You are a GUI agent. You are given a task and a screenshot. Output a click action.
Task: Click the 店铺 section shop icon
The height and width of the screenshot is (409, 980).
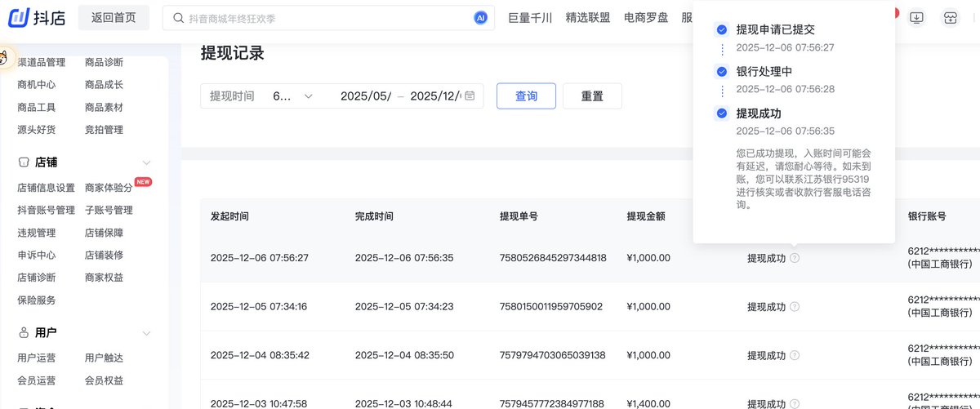point(24,162)
